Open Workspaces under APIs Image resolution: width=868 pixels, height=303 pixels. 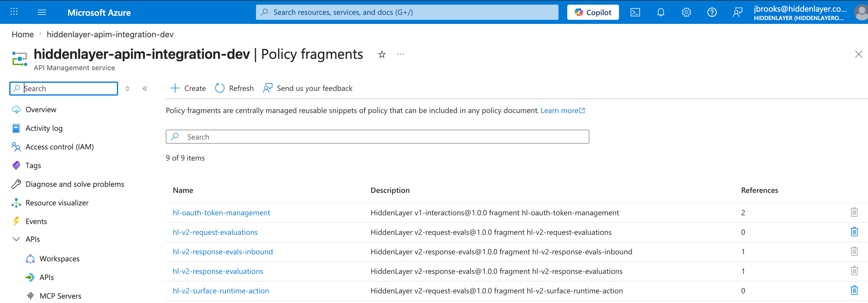pyautogui.click(x=59, y=259)
